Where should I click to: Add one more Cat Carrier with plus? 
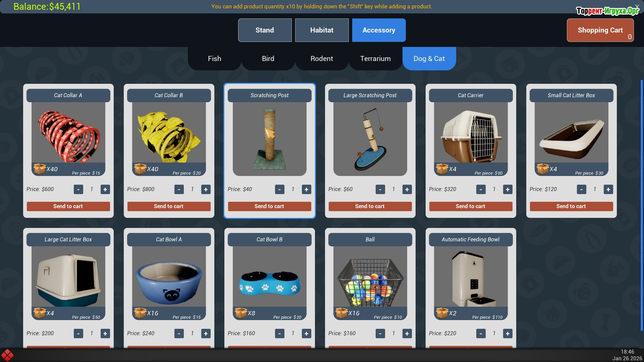[507, 189]
